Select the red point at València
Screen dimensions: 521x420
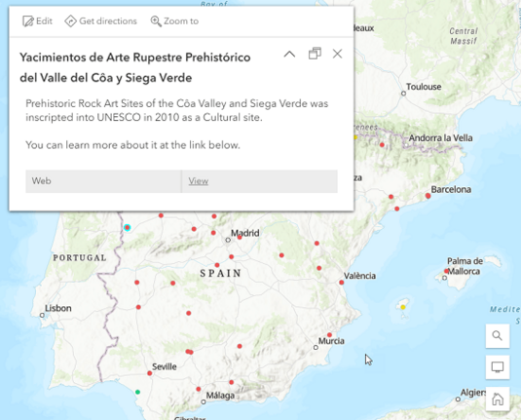click(x=342, y=283)
